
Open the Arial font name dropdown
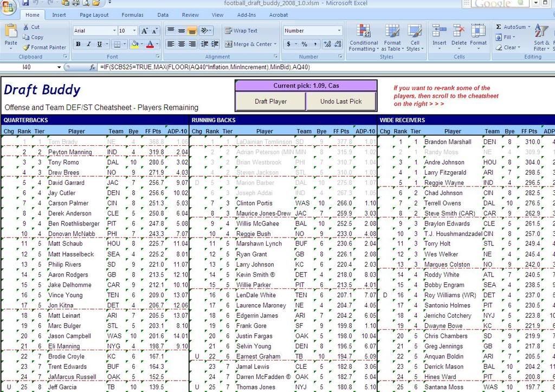tap(114, 31)
